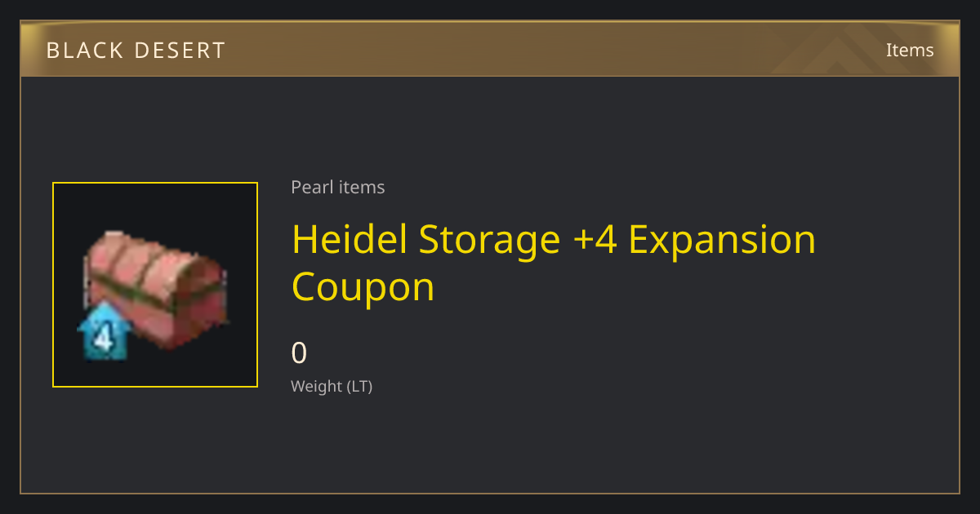Click the word Coupon in item name
This screenshot has width=980, height=514.
click(363, 288)
